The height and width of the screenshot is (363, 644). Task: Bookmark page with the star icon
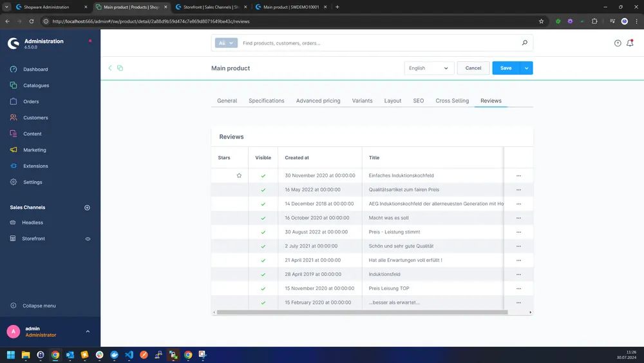point(541,21)
